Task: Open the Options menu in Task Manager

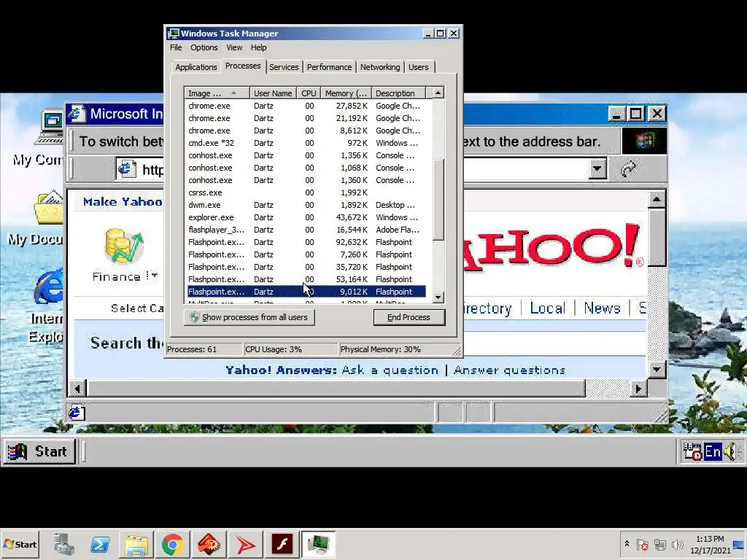Action: click(x=204, y=47)
